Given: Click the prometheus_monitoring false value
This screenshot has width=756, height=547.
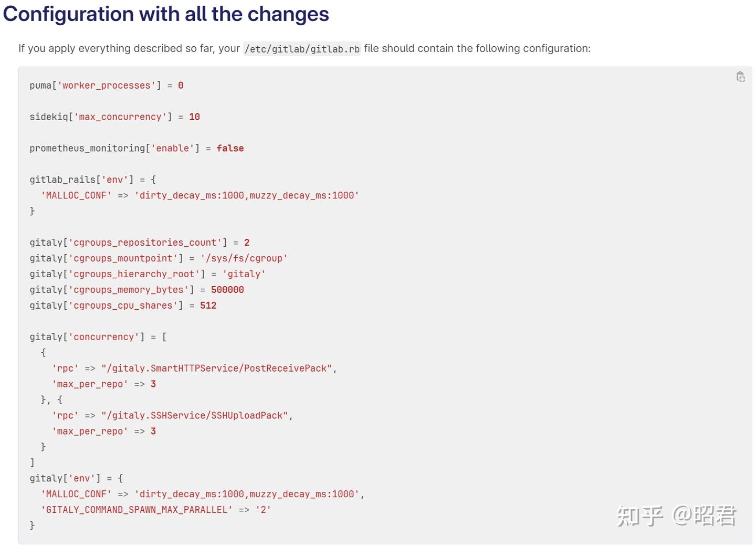Looking at the screenshot, I should tap(230, 149).
